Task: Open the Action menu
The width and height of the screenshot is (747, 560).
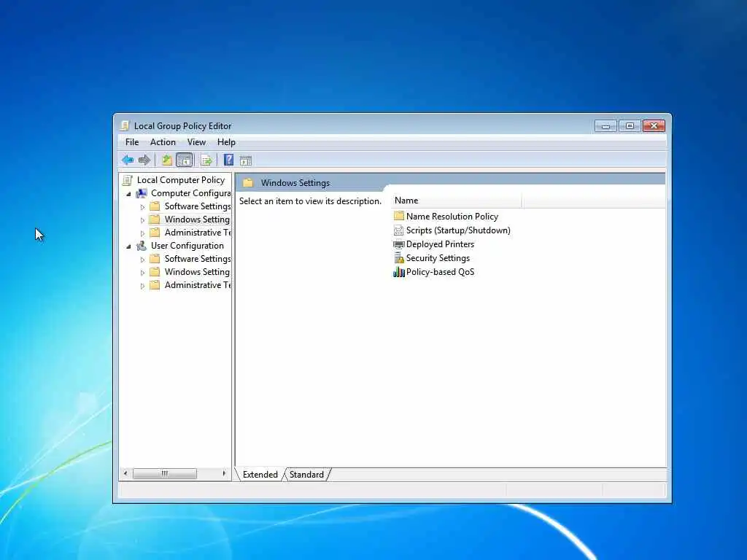Action: tap(163, 142)
